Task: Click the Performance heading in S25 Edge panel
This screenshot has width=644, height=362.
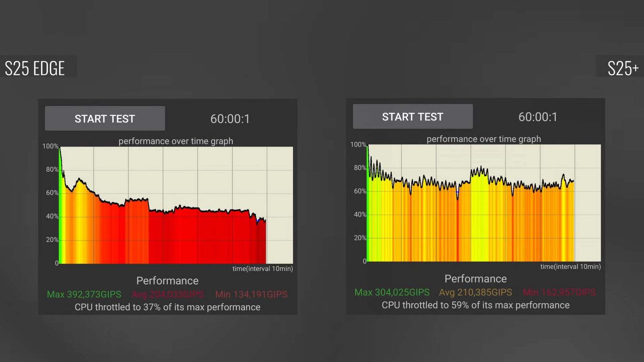Action: (167, 281)
